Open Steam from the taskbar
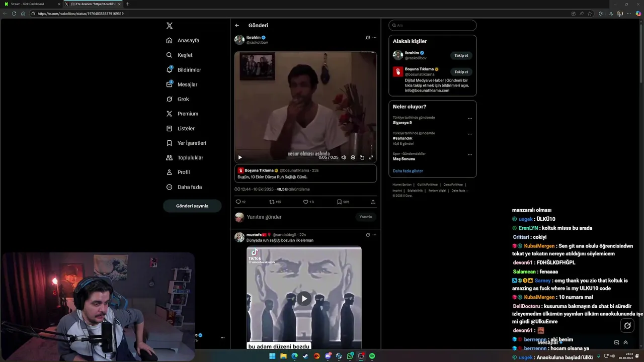Screen dimensions: 644x362 [305, 356]
